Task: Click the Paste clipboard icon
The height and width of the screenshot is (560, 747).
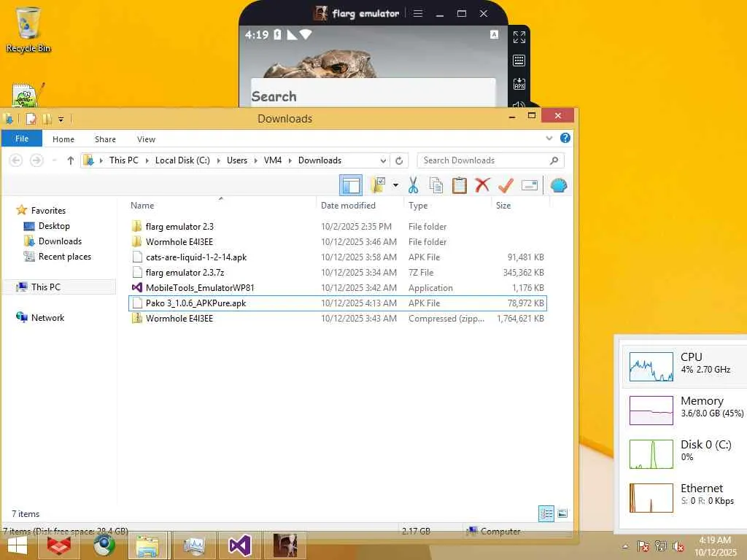Action: [460, 185]
